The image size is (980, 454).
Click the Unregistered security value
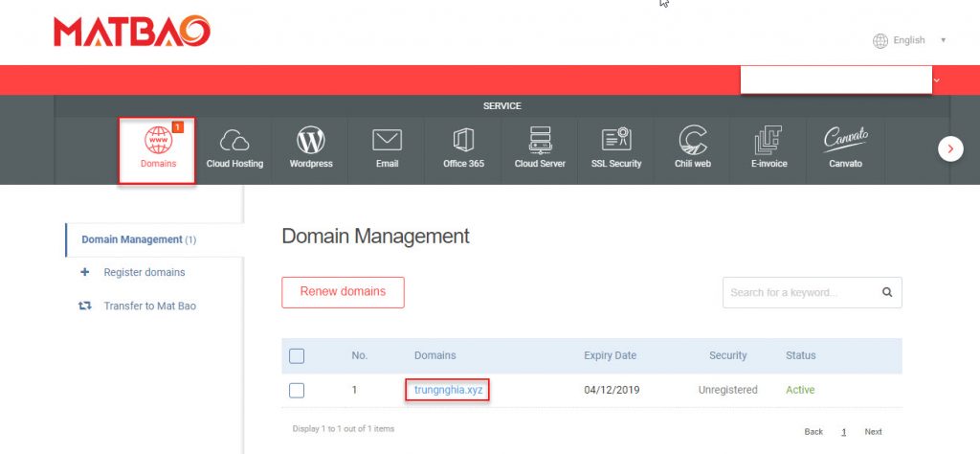click(727, 390)
